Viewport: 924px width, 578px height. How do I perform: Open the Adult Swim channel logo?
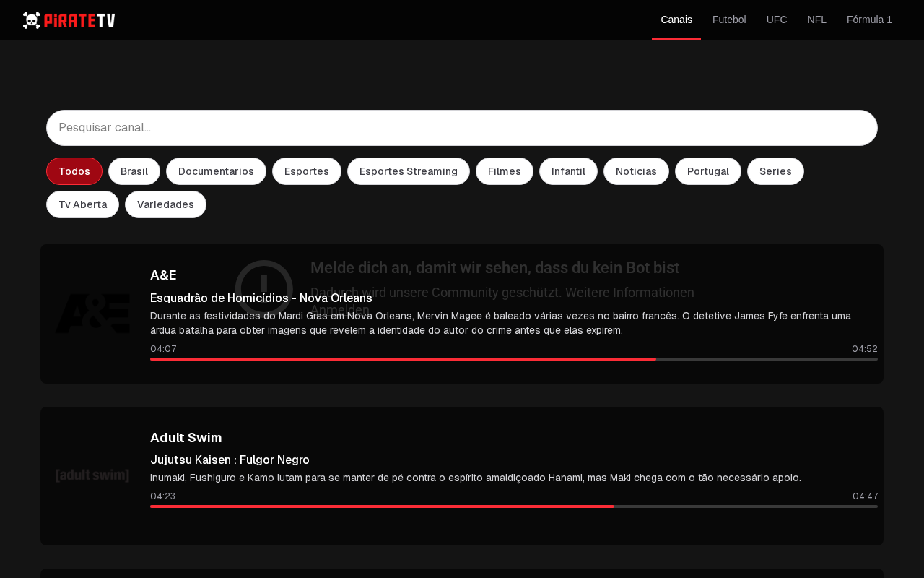tap(92, 475)
